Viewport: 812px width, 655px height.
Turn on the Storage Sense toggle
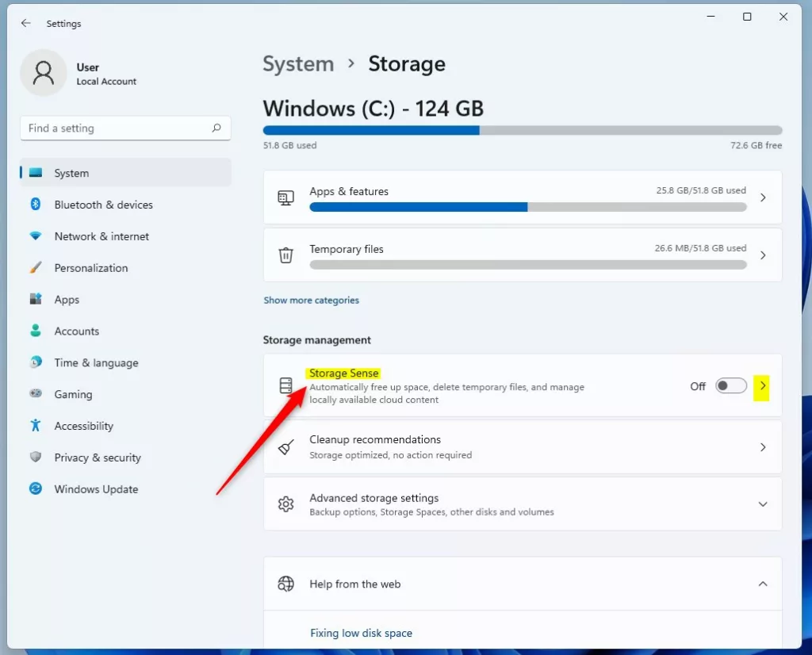730,385
